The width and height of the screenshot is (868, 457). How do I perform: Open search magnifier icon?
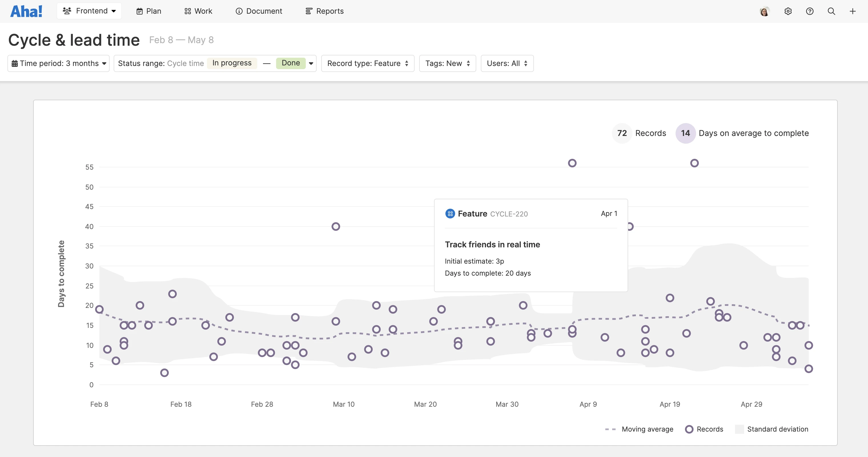pyautogui.click(x=831, y=11)
